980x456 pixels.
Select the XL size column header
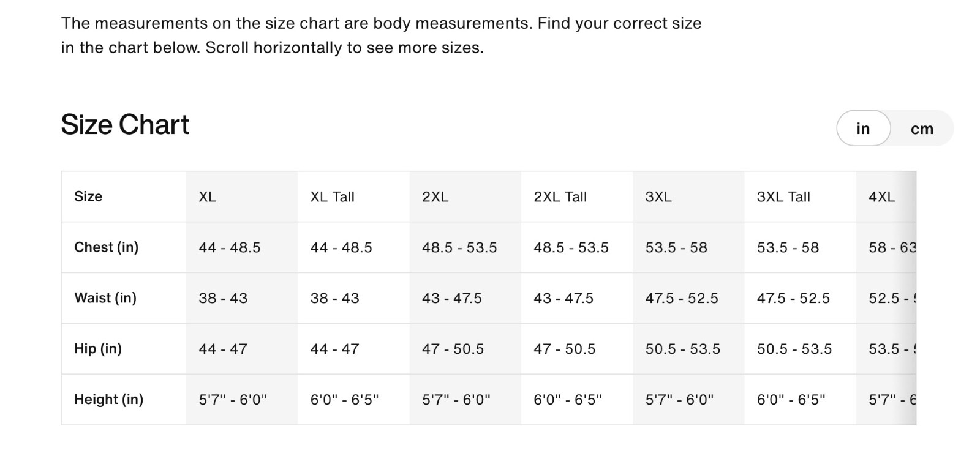coord(207,197)
